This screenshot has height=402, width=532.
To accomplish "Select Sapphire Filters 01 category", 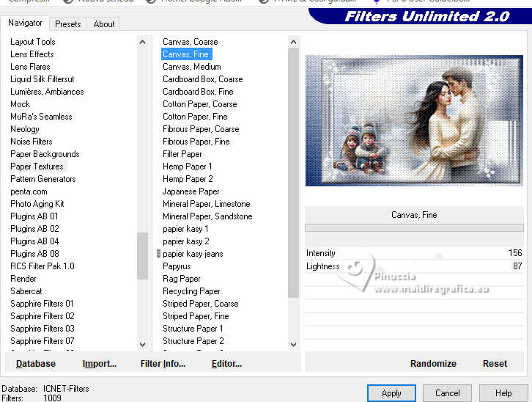I will (42, 304).
